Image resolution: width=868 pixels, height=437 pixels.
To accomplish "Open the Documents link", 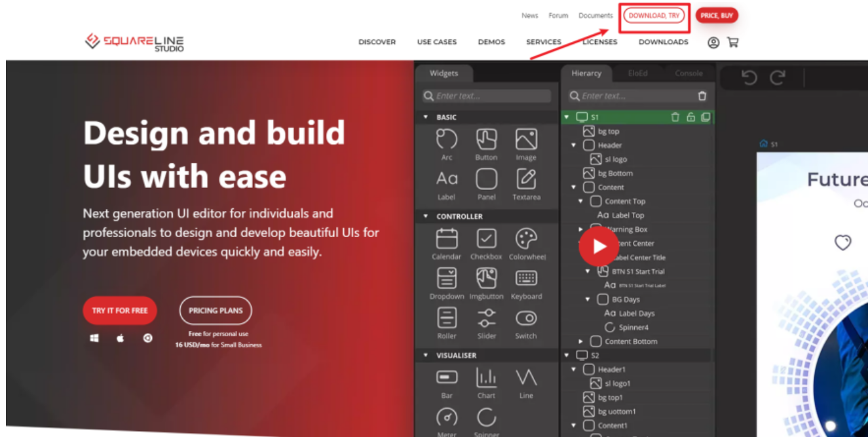I will 595,16.
